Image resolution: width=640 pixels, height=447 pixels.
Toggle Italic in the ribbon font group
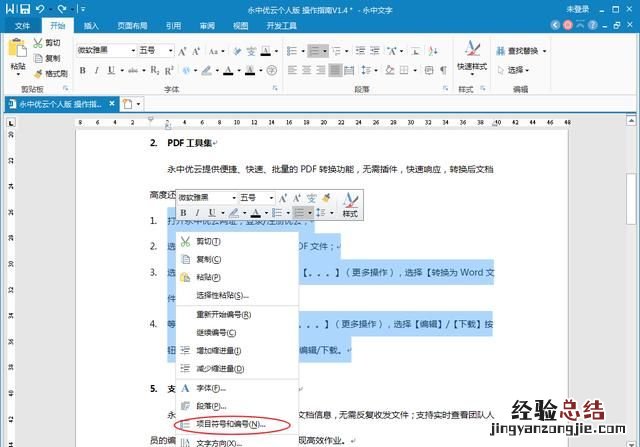tap(97, 71)
